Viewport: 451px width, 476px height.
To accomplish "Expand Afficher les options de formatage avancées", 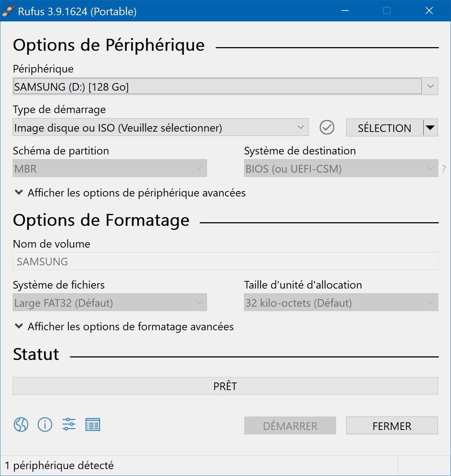I will pos(124,327).
